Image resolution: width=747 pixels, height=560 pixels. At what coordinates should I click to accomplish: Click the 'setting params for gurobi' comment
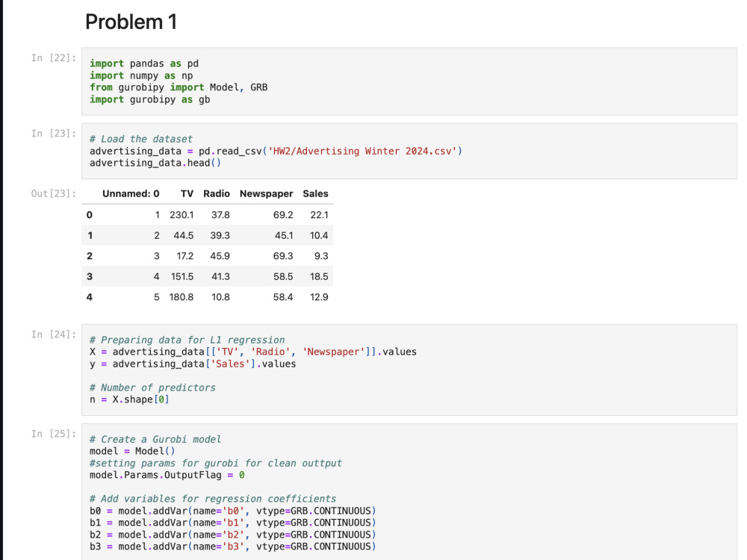[216, 463]
